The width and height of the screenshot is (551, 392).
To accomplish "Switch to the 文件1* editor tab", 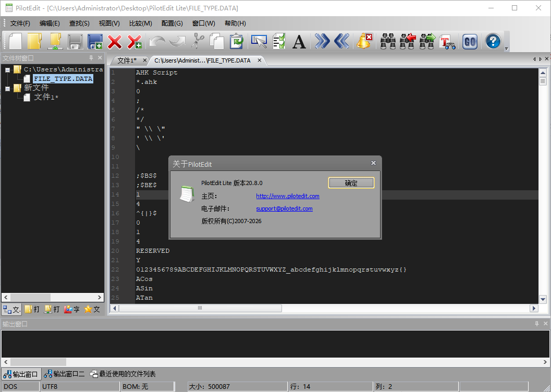I will [127, 60].
